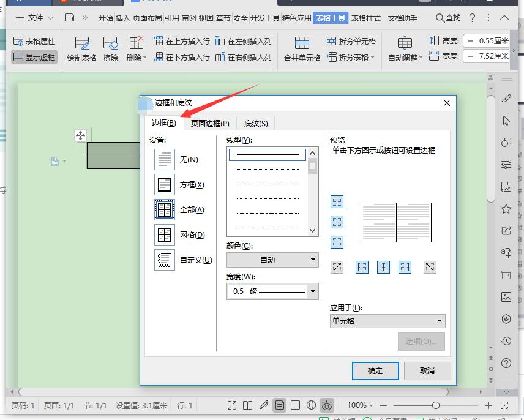Click the 取消 button
The height and width of the screenshot is (420, 524).
point(427,371)
